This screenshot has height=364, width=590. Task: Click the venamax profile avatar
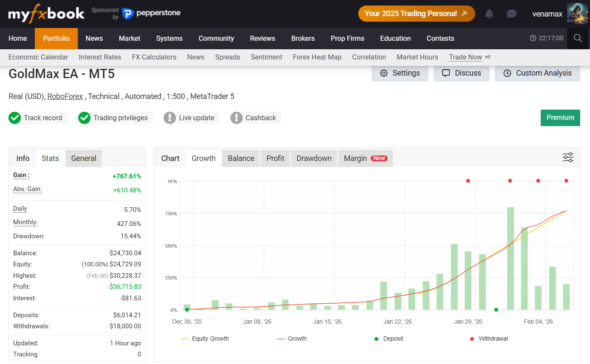click(x=577, y=14)
